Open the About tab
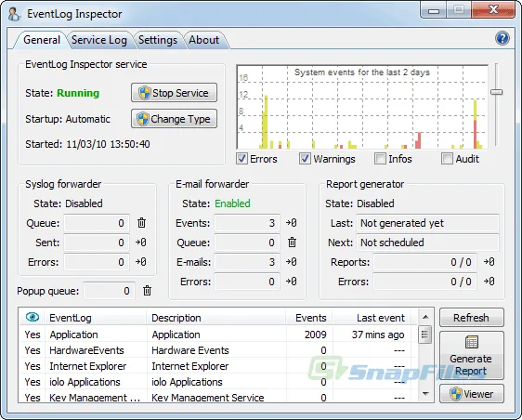The width and height of the screenshot is (522, 420). coord(204,40)
